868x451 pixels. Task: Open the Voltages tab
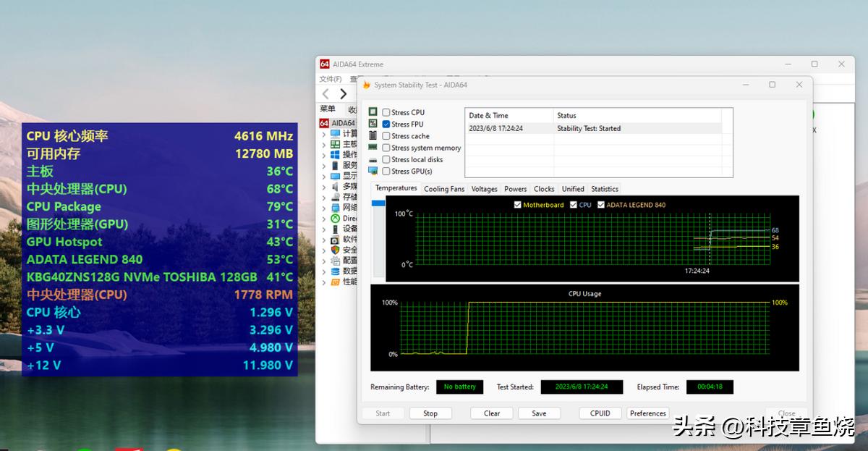point(484,189)
